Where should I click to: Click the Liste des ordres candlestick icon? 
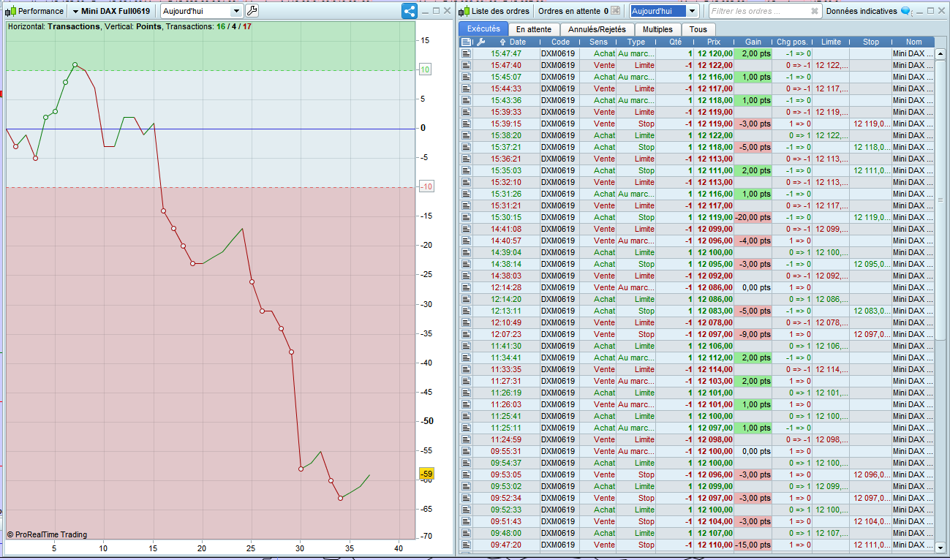[x=464, y=11]
